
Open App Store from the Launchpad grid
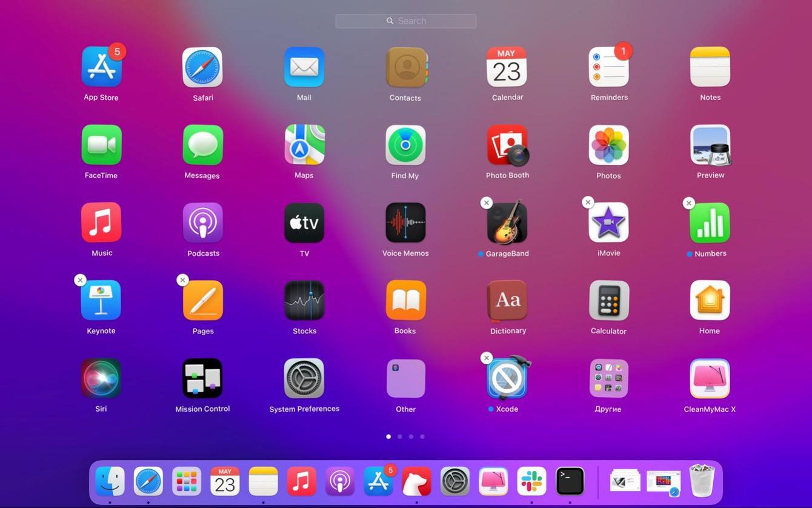click(101, 67)
